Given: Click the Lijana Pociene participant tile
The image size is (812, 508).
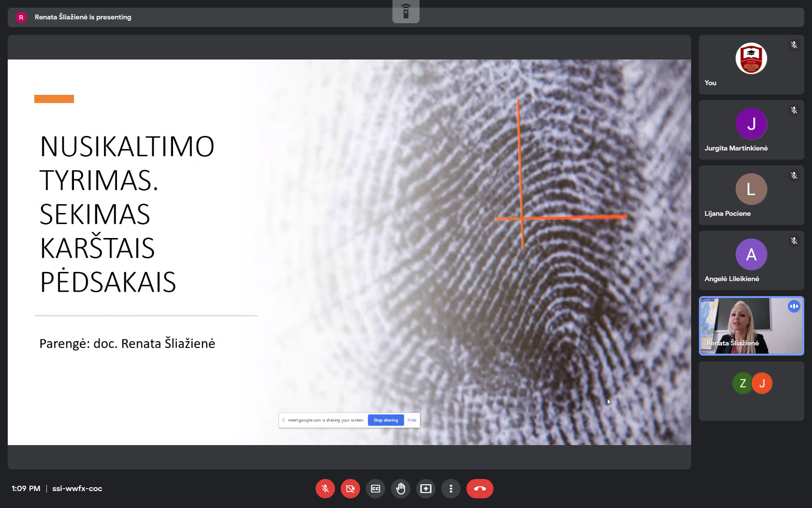Looking at the screenshot, I should 752,195.
